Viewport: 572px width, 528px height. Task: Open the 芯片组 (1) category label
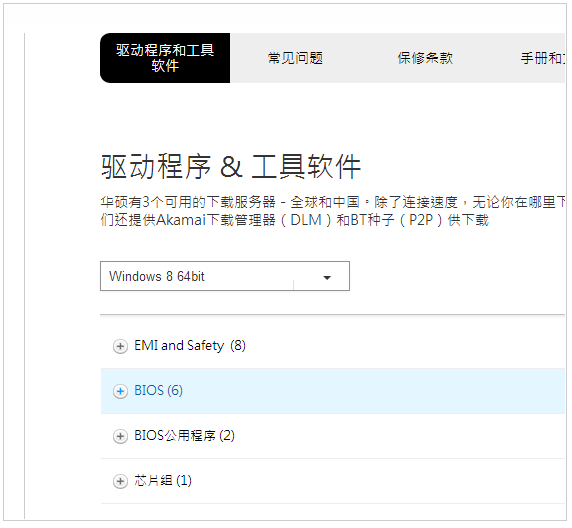(x=163, y=480)
